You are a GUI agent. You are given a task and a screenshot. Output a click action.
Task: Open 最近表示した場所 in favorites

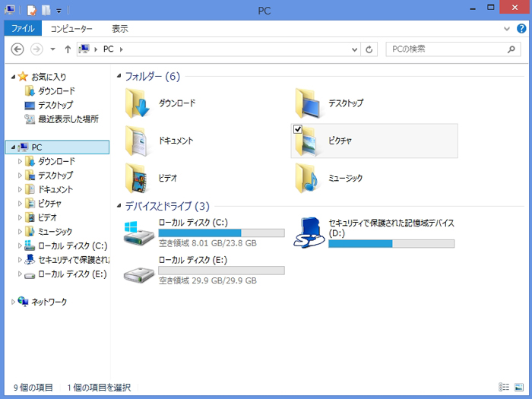(62, 119)
